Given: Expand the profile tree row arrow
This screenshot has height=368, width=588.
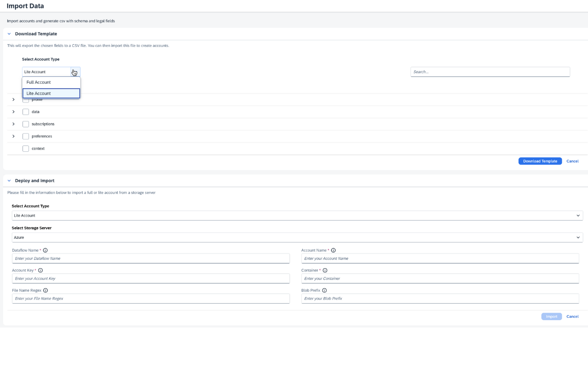Looking at the screenshot, I should (13, 99).
